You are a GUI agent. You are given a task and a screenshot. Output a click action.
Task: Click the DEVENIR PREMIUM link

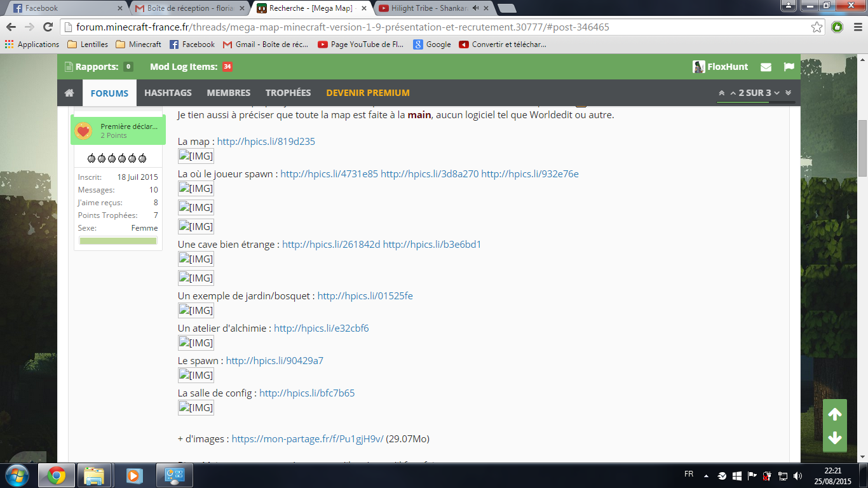367,93
